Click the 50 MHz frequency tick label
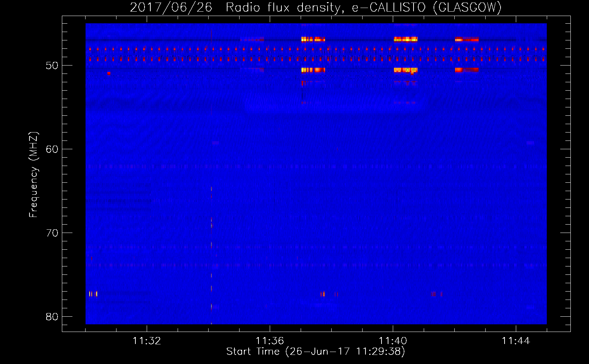Screen dimensions: 589x364 tap(52, 66)
